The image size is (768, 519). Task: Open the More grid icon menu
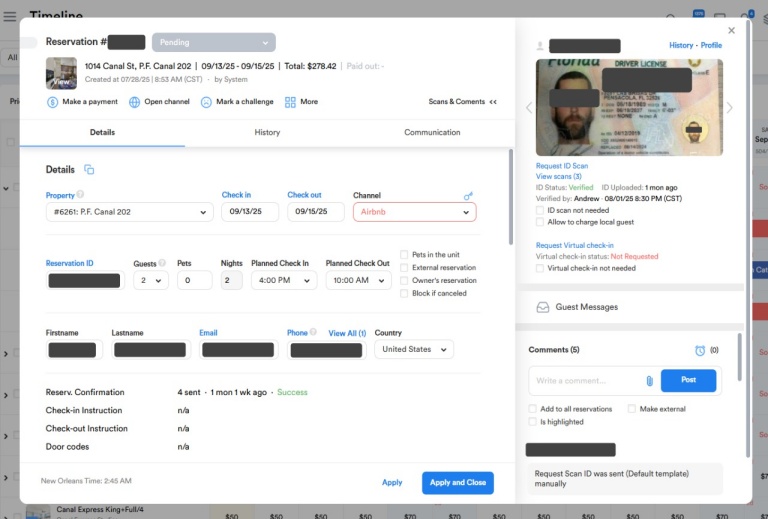pos(290,102)
